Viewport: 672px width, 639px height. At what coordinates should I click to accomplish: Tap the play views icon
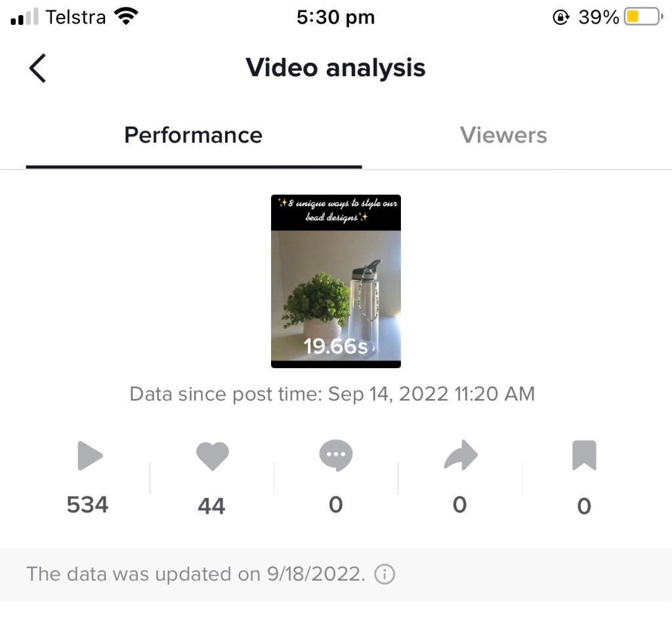point(89,456)
